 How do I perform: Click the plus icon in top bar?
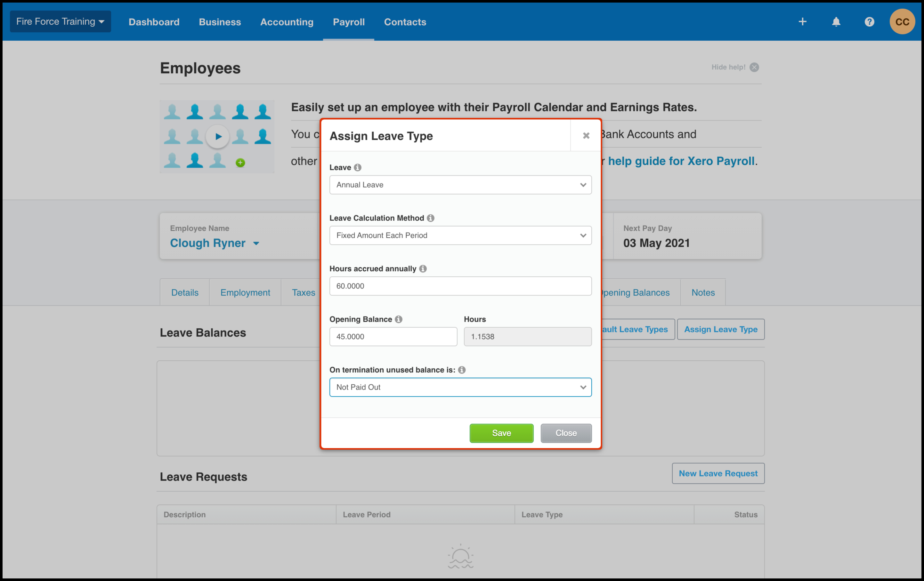(802, 22)
